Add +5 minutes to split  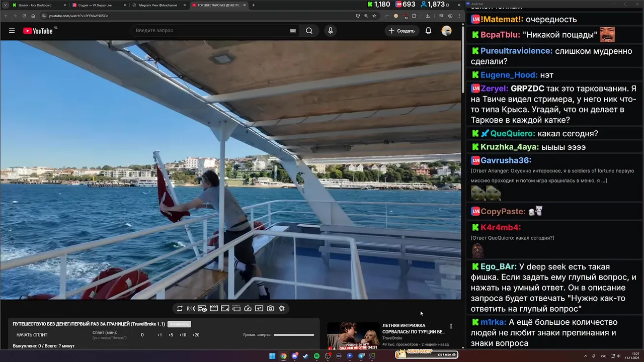[171, 335]
